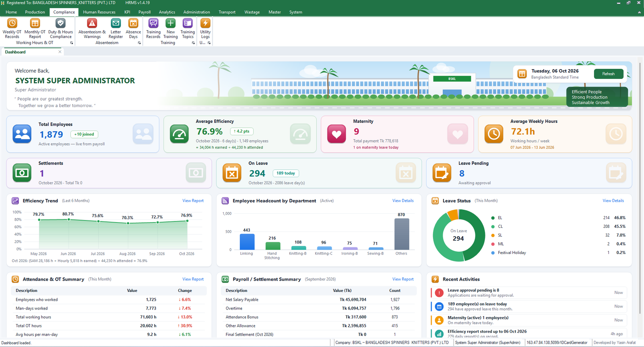This screenshot has height=347, width=644.
Task: Switch to the Human Resources tab
Action: (x=99, y=12)
